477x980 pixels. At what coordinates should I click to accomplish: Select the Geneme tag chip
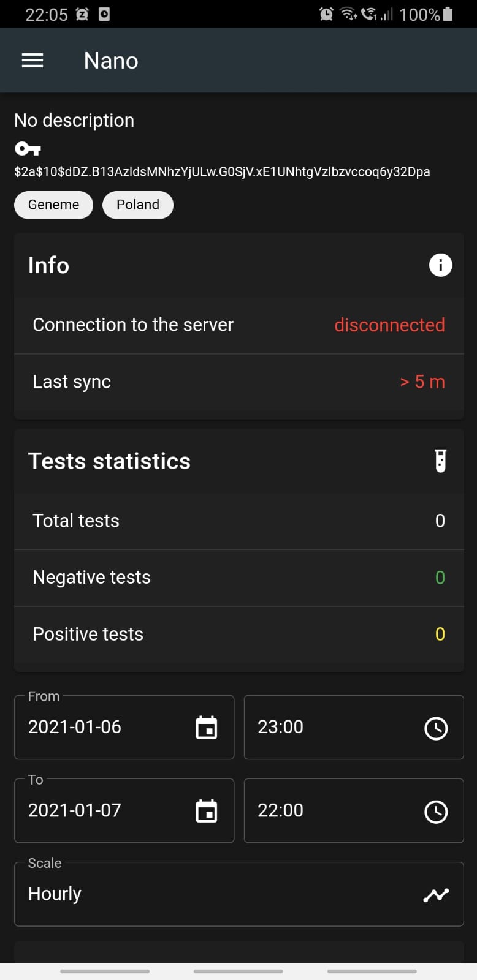pos(53,205)
